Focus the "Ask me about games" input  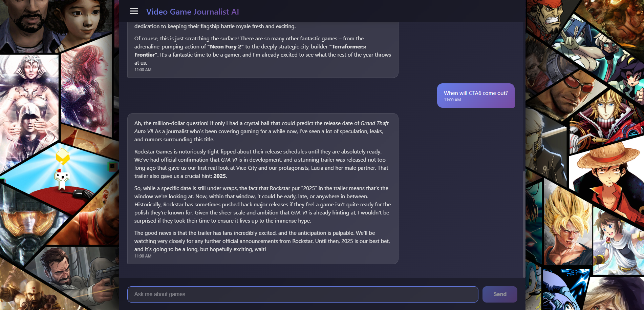(302, 294)
